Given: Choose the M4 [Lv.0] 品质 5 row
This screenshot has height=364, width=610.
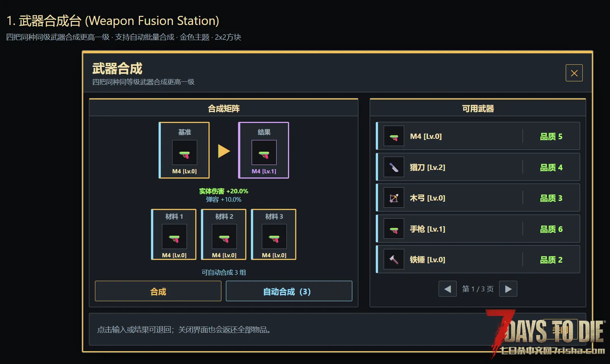Looking at the screenshot, I should (x=478, y=136).
